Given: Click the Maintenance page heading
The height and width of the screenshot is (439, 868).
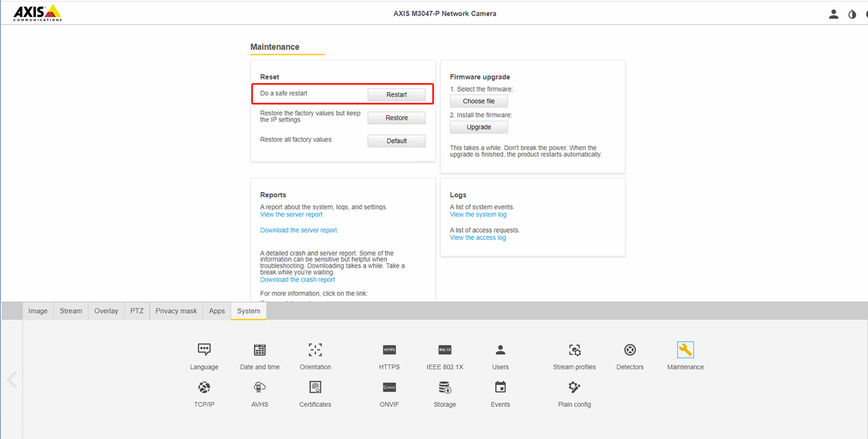Looking at the screenshot, I should pos(275,47).
